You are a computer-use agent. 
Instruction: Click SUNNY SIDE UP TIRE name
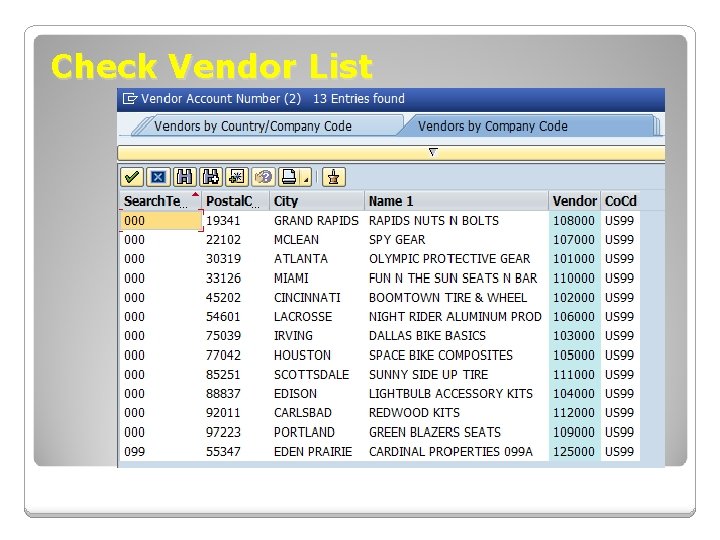(x=428, y=375)
